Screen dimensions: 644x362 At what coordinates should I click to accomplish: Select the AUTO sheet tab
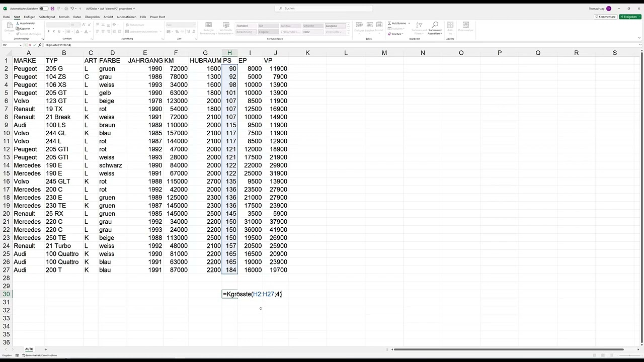pos(29,349)
